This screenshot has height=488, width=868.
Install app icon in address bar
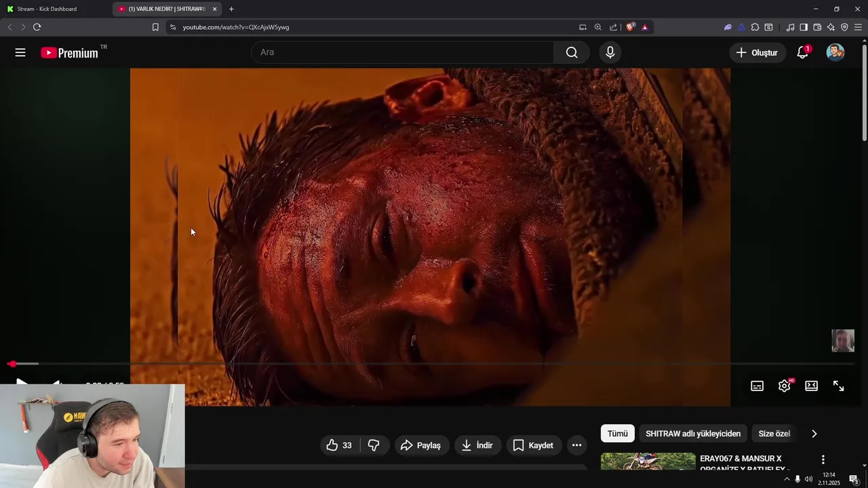pyautogui.click(x=583, y=27)
